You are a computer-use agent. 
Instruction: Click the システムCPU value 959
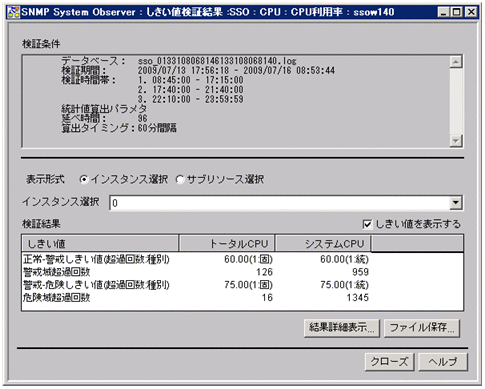click(x=360, y=272)
